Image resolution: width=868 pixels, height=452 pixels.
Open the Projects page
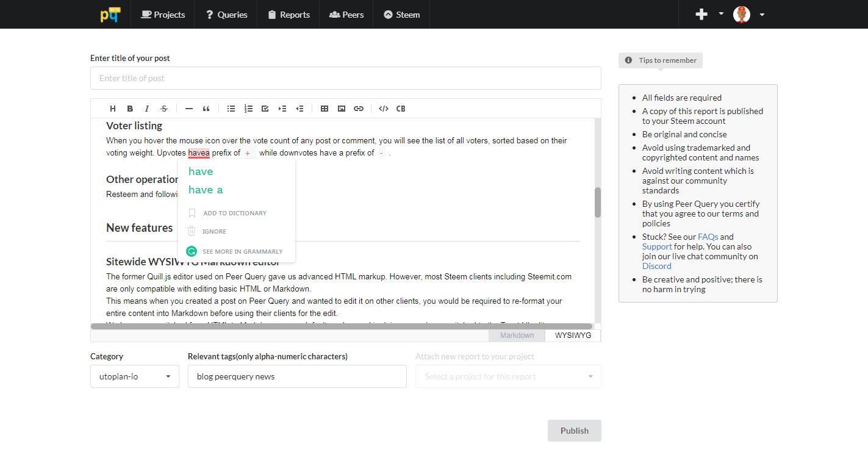(163, 15)
